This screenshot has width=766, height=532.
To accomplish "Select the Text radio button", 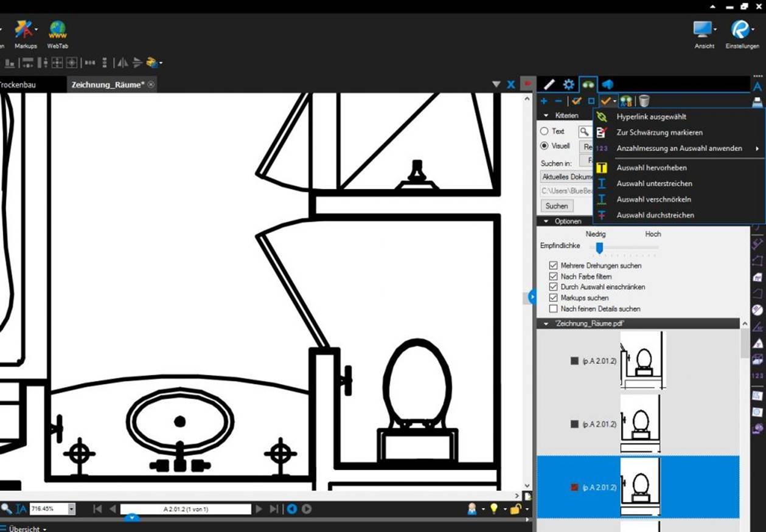I will (x=545, y=131).
